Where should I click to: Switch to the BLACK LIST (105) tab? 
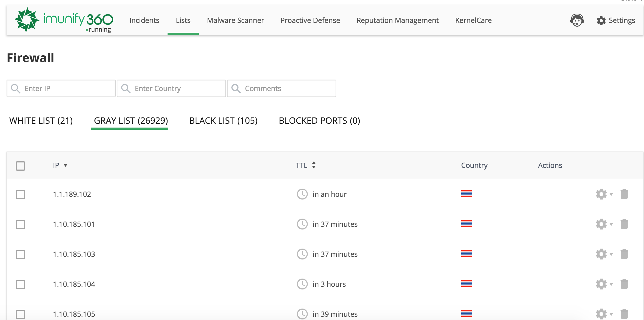tap(223, 120)
